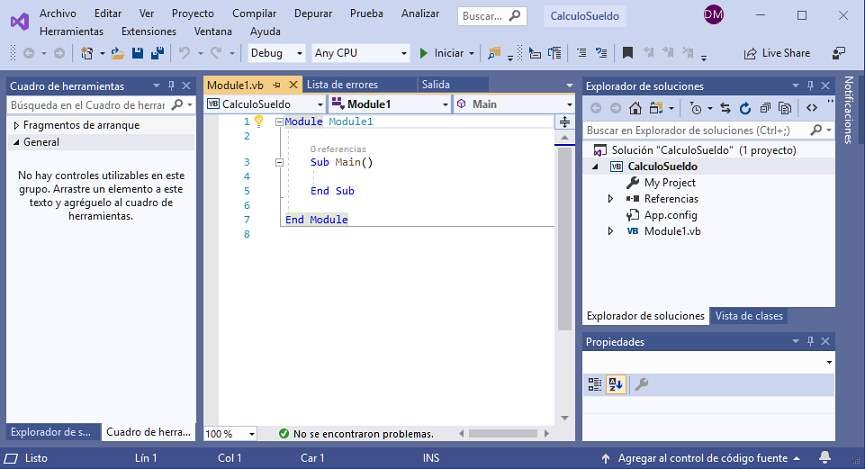
Task: Expand Fragmentos de arranque group
Action: (15, 125)
